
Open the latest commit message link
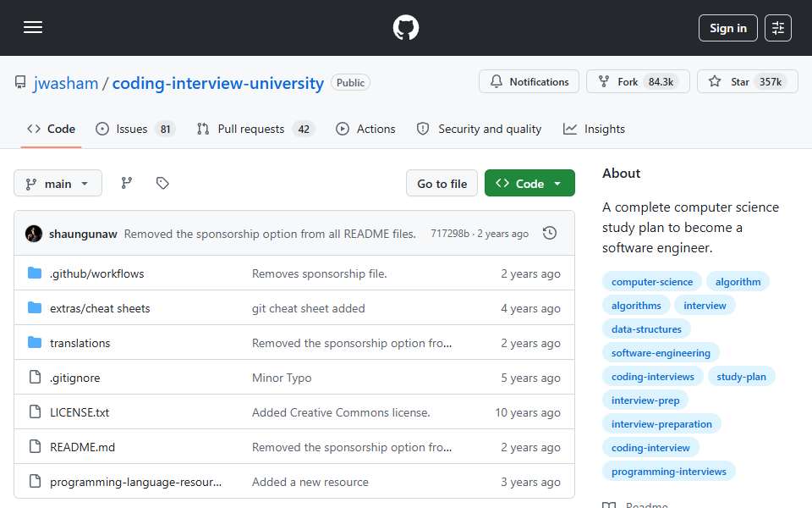(270, 234)
